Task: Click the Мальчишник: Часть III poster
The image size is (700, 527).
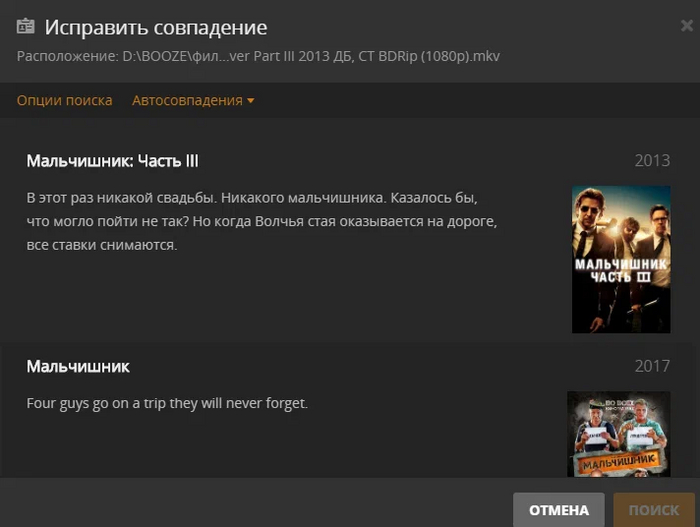Action: 621,259
